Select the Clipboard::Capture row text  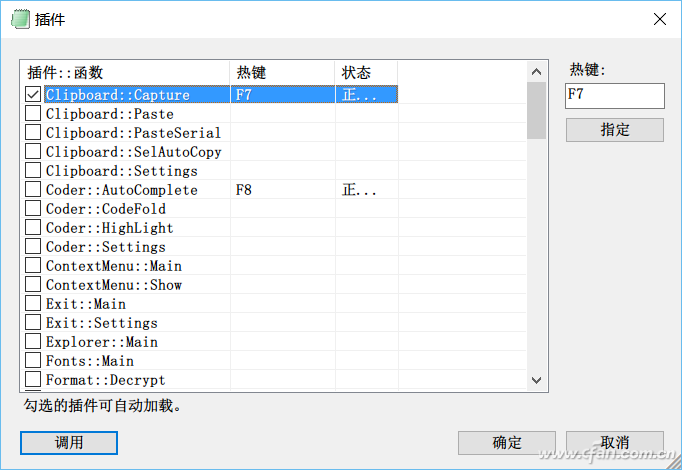(x=118, y=95)
